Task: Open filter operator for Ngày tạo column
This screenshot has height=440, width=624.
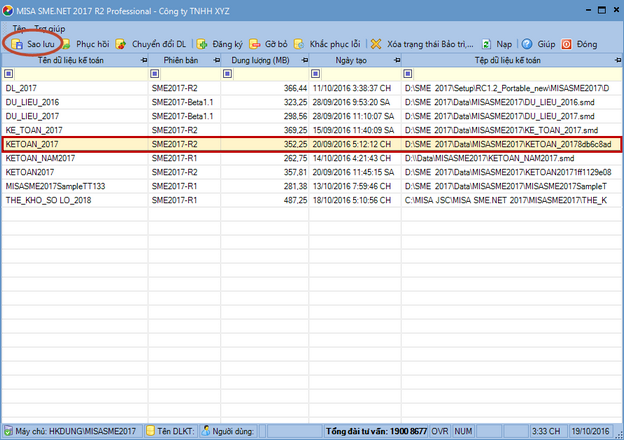Action: click(315, 74)
